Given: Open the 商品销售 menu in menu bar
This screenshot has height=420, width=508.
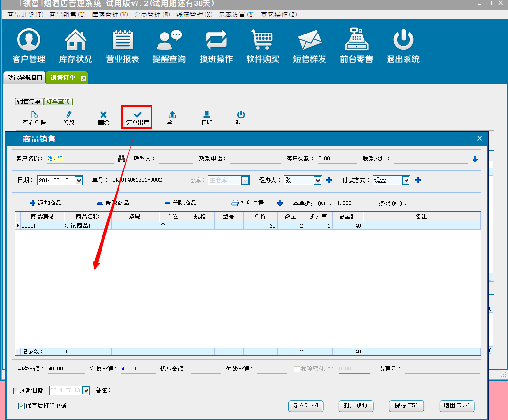Looking at the screenshot, I should pyautogui.click(x=67, y=15).
